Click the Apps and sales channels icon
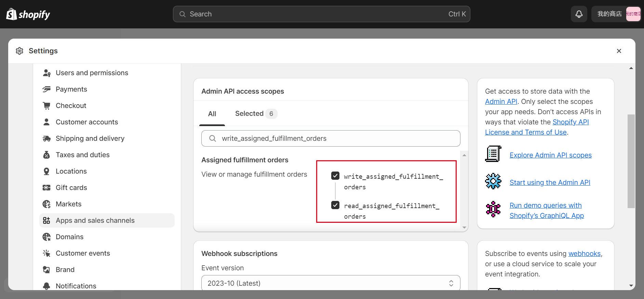Viewport: 644px width, 299px height. (x=46, y=220)
